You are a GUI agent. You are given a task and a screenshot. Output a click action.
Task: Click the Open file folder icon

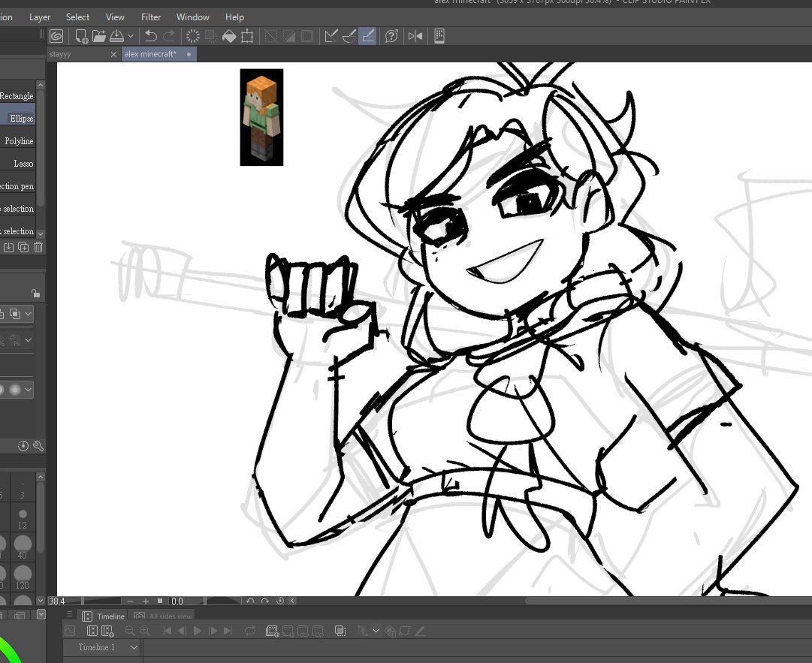coord(99,36)
